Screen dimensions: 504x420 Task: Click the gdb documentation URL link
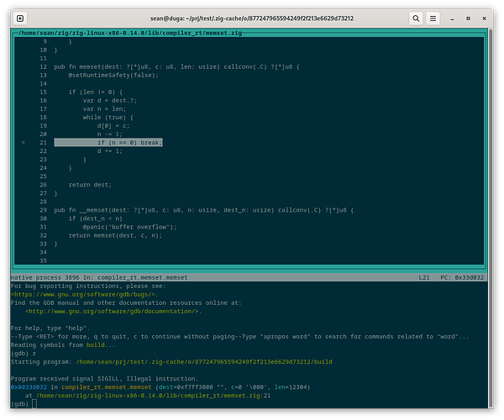tap(113, 312)
